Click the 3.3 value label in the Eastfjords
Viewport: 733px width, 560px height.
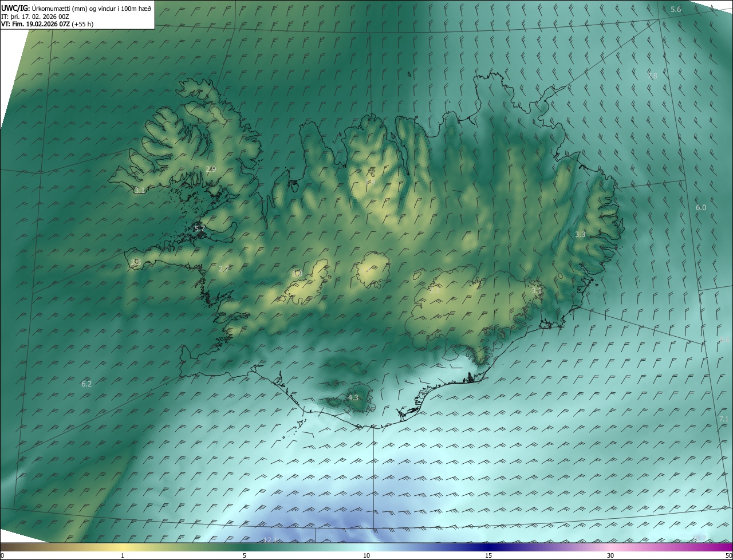pos(580,234)
